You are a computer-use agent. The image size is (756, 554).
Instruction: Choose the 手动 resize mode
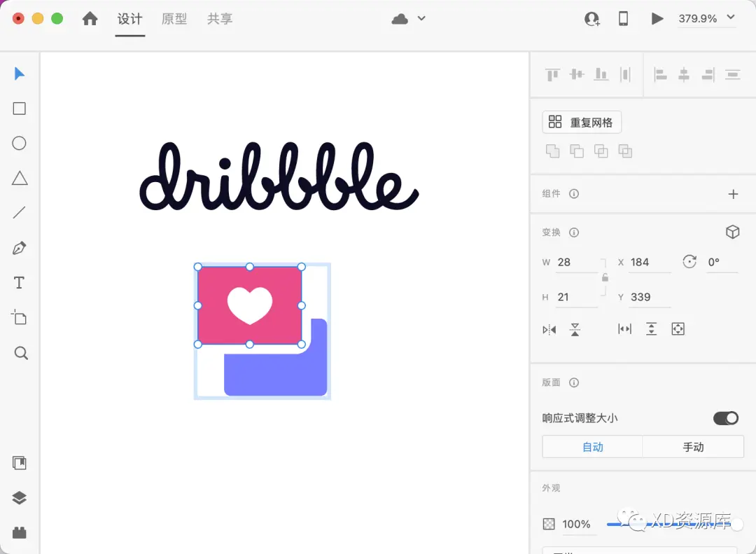693,447
